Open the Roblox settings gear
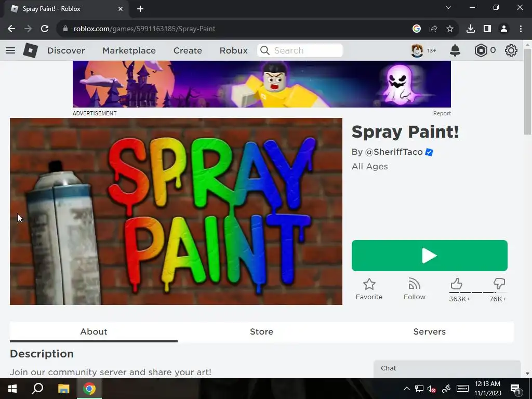This screenshot has width=532, height=399. (511, 50)
